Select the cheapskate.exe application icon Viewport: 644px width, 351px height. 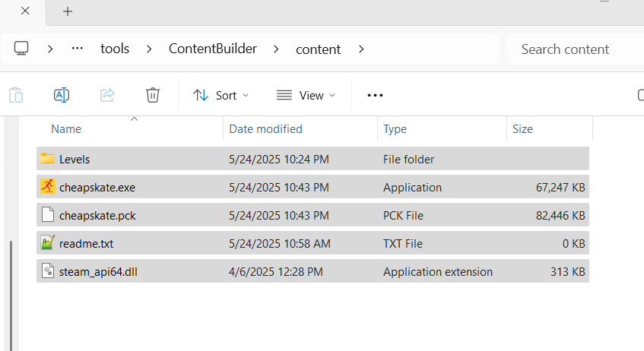click(x=48, y=186)
